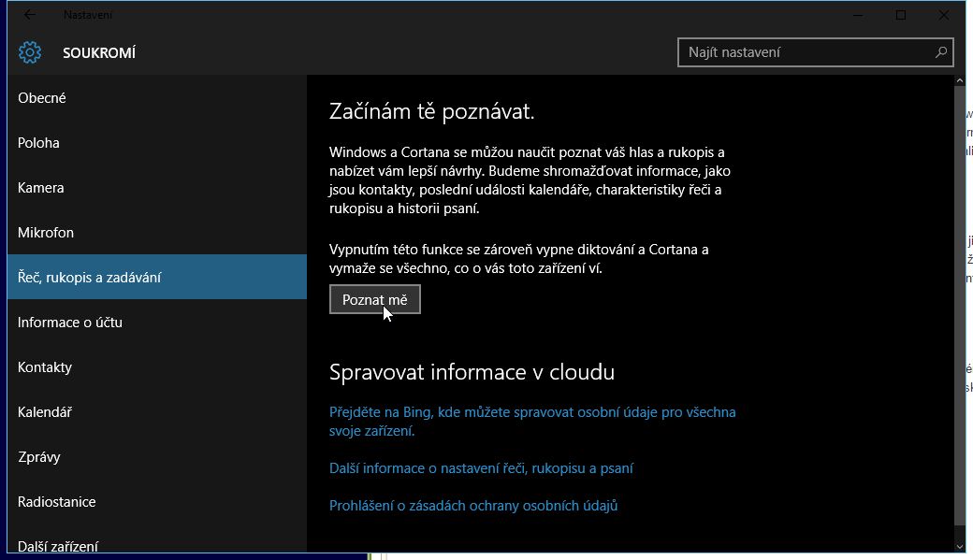
Task: Type in the Najít nastavení search box
Action: [805, 52]
